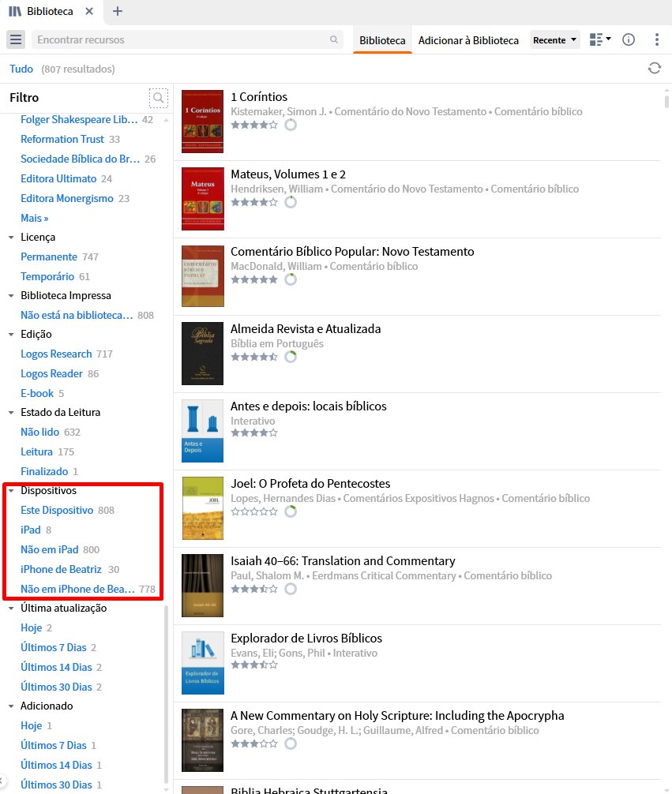This screenshot has height=794, width=672.
Task: Rate 1 Coríntios using its stars
Action: point(254,125)
